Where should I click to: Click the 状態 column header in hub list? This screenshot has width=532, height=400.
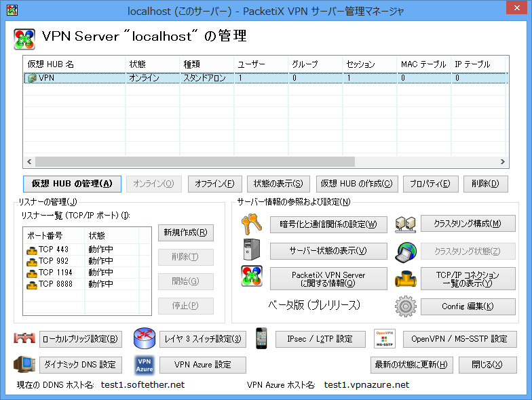pyautogui.click(x=152, y=64)
